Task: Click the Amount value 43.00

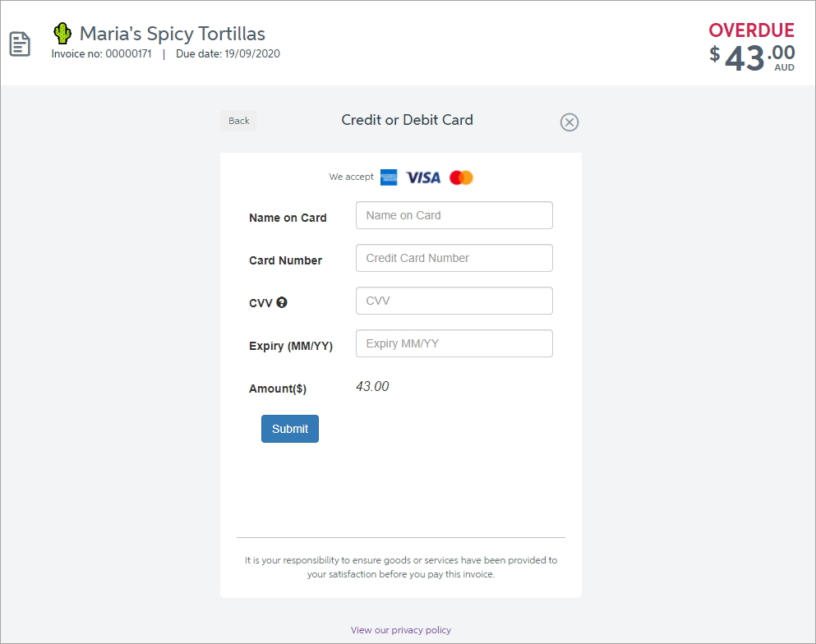Action: click(372, 387)
